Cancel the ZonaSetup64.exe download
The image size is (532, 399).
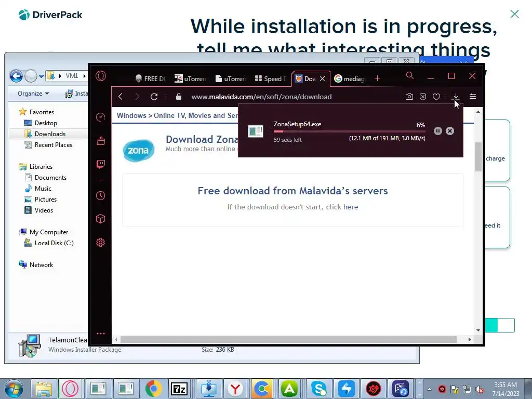pos(450,131)
